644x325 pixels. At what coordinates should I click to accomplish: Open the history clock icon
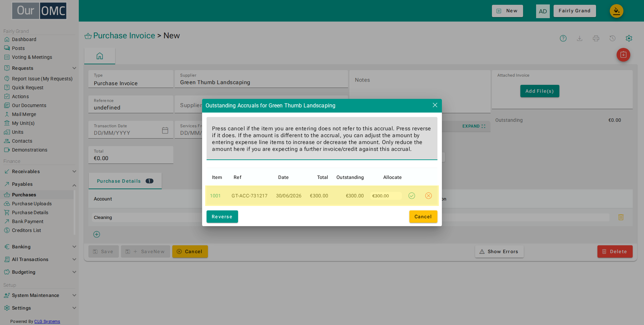coord(612,38)
